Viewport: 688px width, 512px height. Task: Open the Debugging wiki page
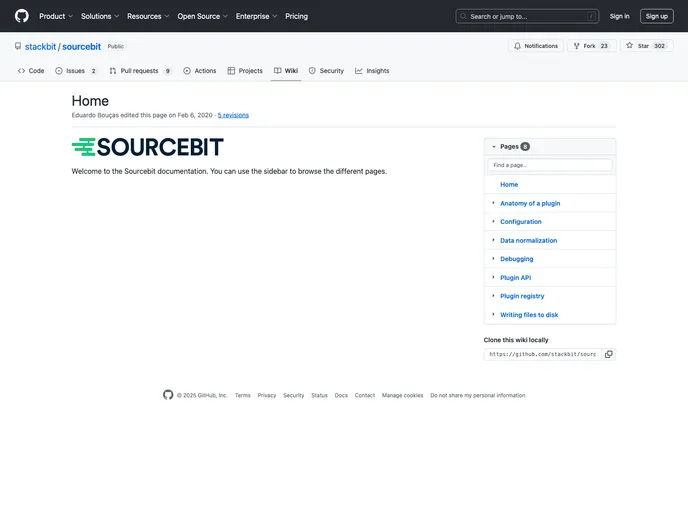point(516,259)
